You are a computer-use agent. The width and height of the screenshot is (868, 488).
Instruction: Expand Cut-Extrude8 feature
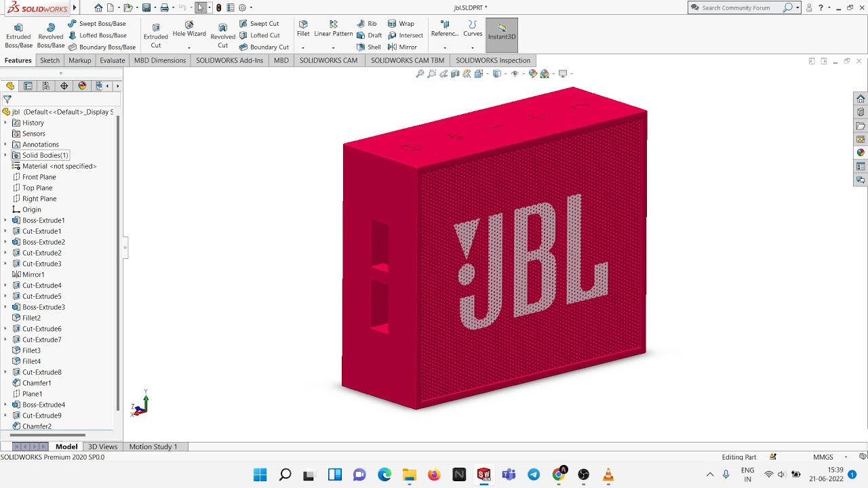coord(5,372)
